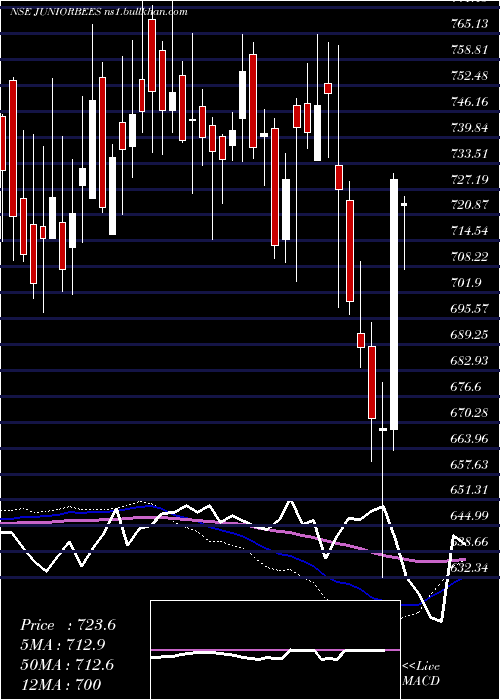Click the Price : 723.6 readout
The width and height of the screenshot is (500, 700).
(68, 625)
